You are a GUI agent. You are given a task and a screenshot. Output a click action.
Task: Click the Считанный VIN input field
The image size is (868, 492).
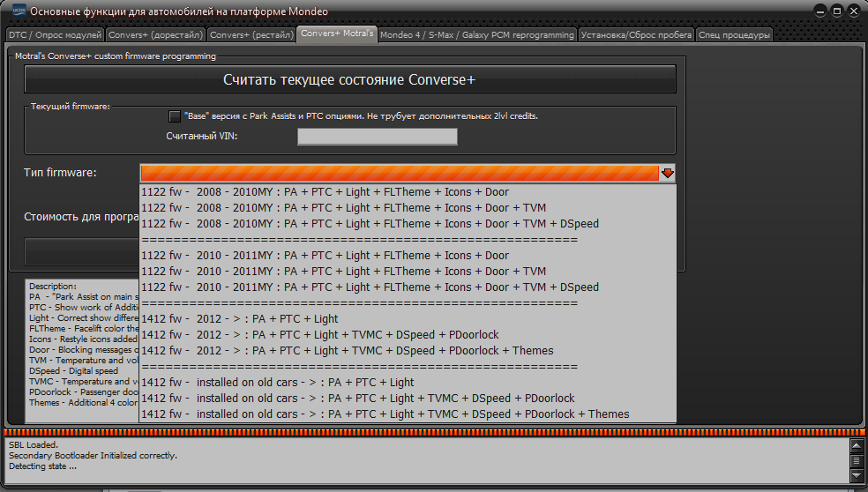click(378, 137)
